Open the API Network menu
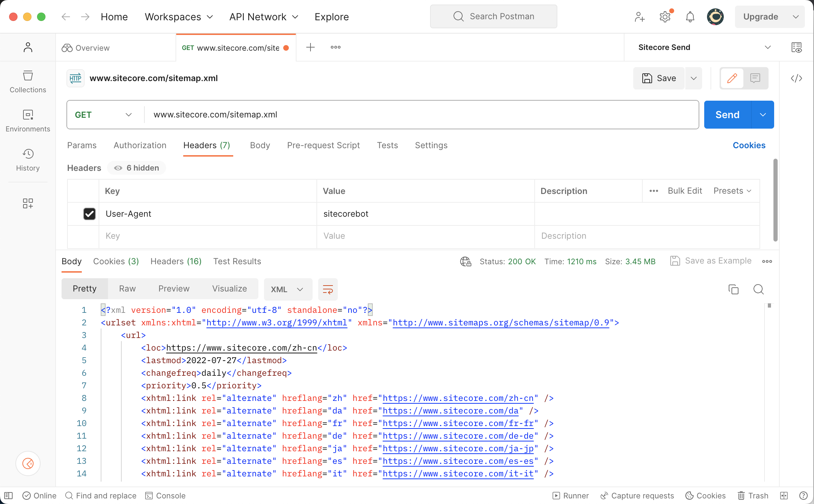 [264, 17]
